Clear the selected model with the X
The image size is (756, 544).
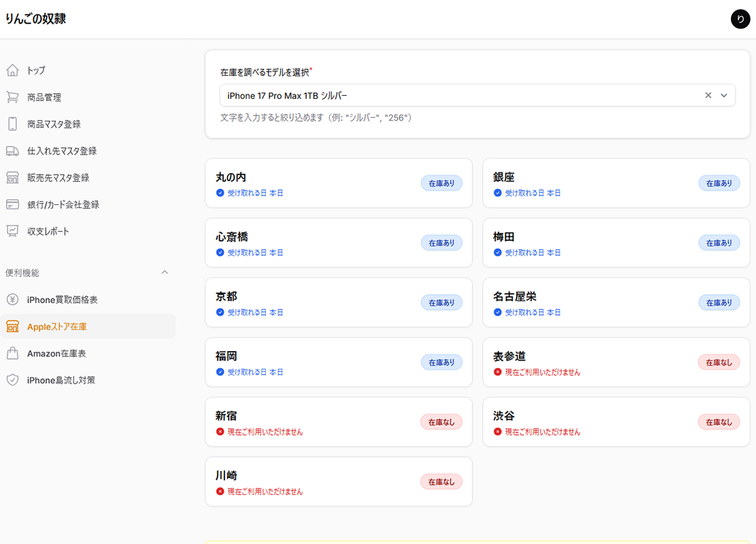pyautogui.click(x=708, y=95)
